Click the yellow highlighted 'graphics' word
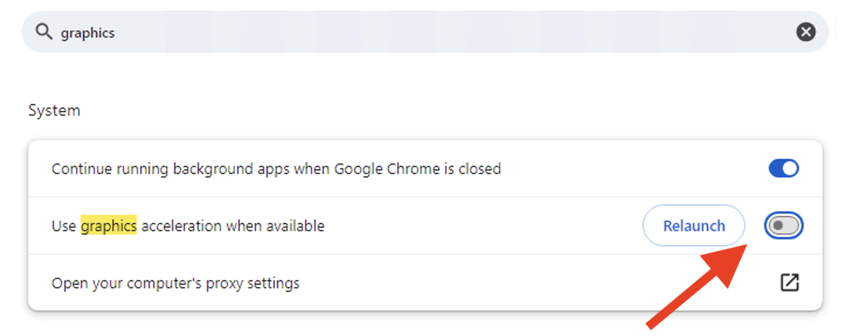This screenshot has height=336, width=868. tap(109, 226)
